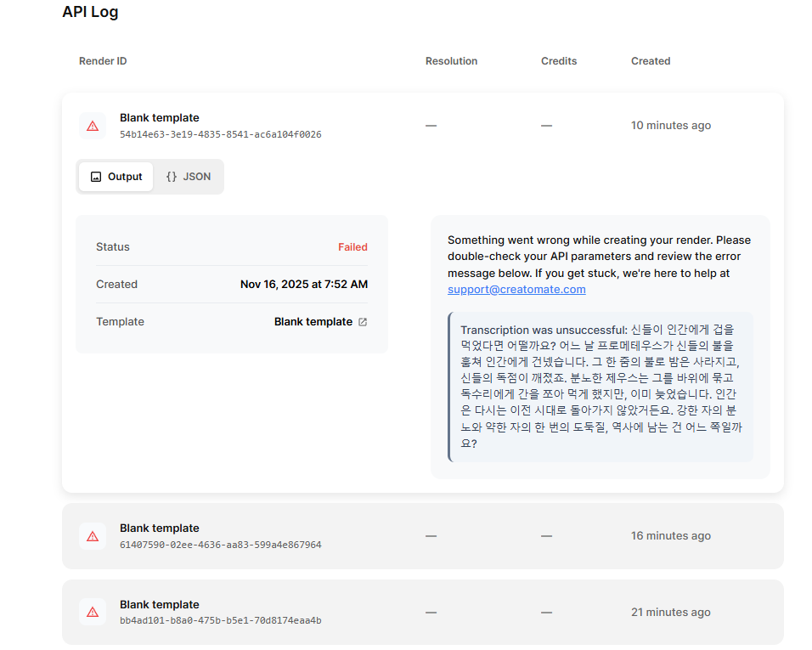Switch to the Output tab

[x=116, y=177]
